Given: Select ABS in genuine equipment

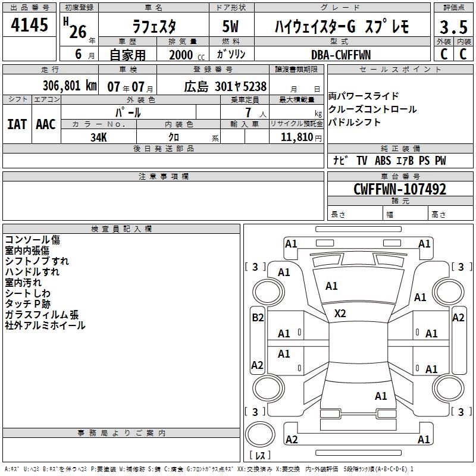Looking at the screenshot, I should point(383,161).
